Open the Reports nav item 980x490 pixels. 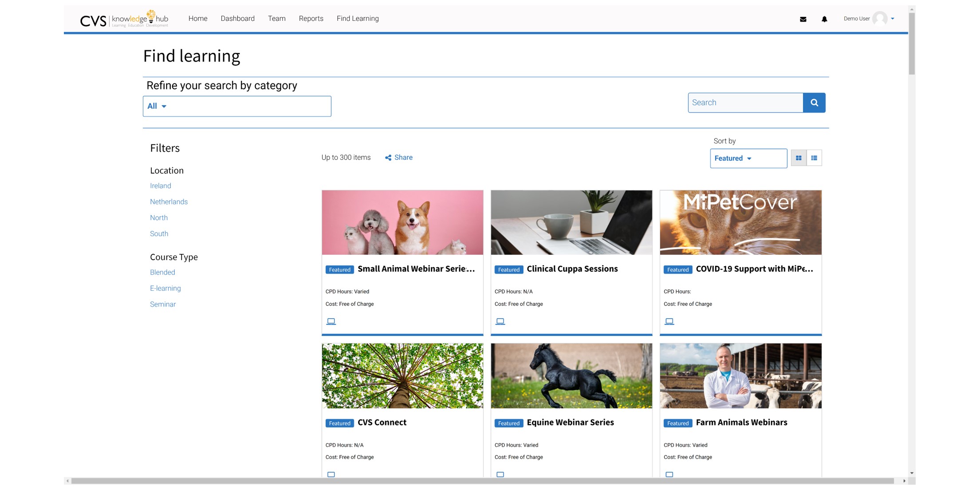311,19
